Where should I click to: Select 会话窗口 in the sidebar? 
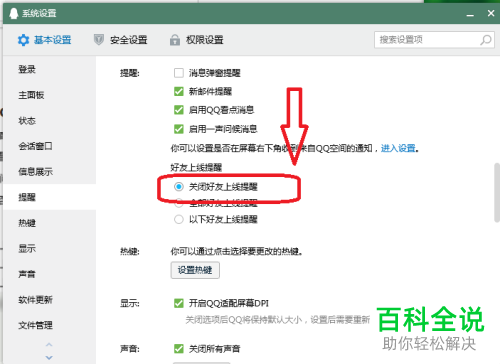[x=49, y=146]
